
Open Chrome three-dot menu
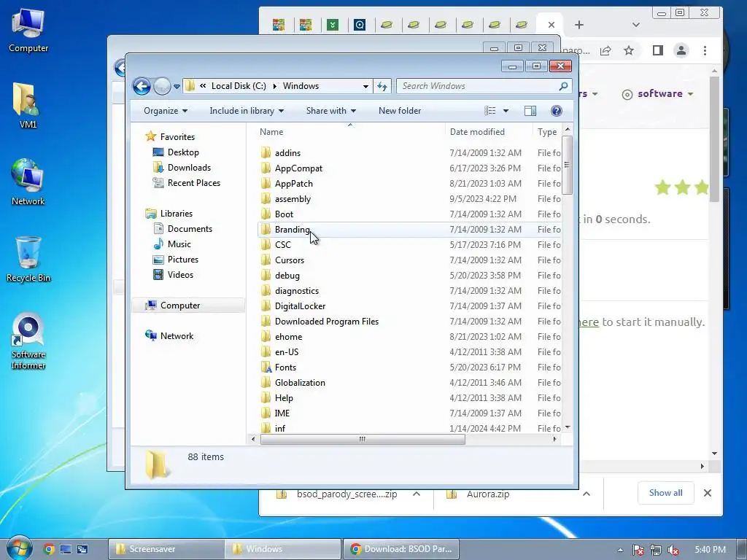coord(705,50)
